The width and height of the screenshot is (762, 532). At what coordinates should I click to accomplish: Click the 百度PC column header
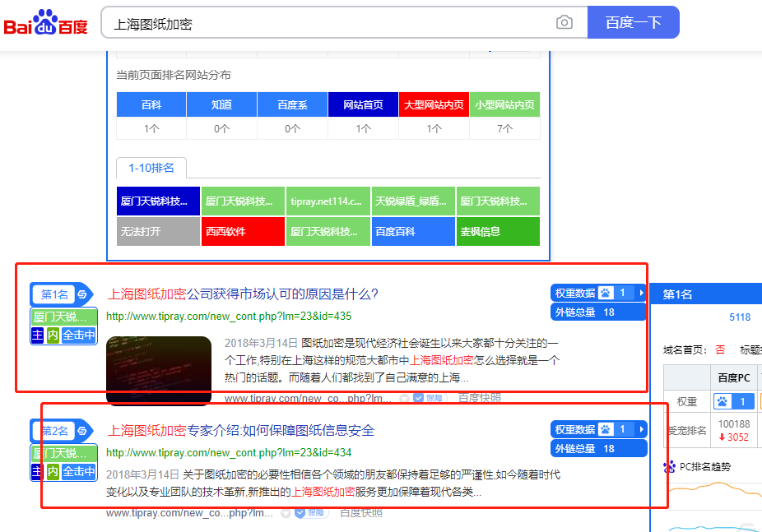pyautogui.click(x=734, y=377)
